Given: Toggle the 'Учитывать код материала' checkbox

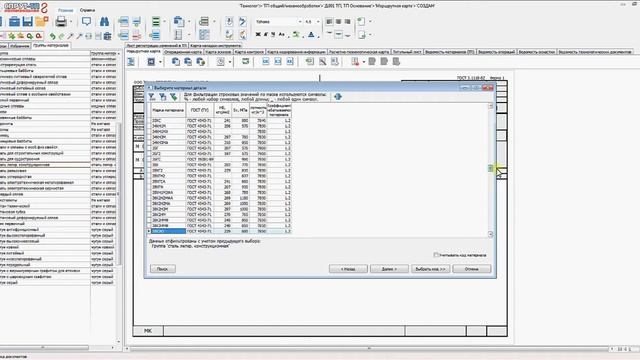Looking at the screenshot, I should [x=436, y=255].
